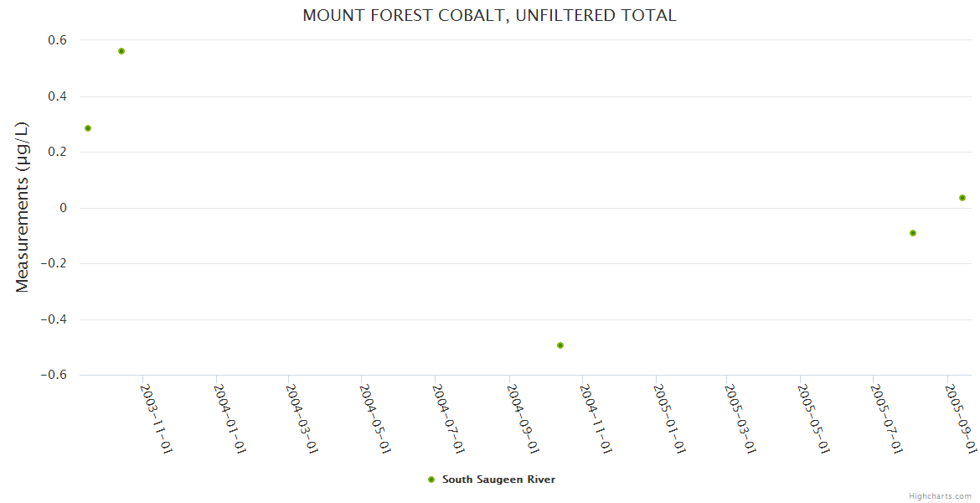Viewport: 980px width, 503px height.
Task: Click the 2004-01-01 x-axis label
Action: [230, 418]
